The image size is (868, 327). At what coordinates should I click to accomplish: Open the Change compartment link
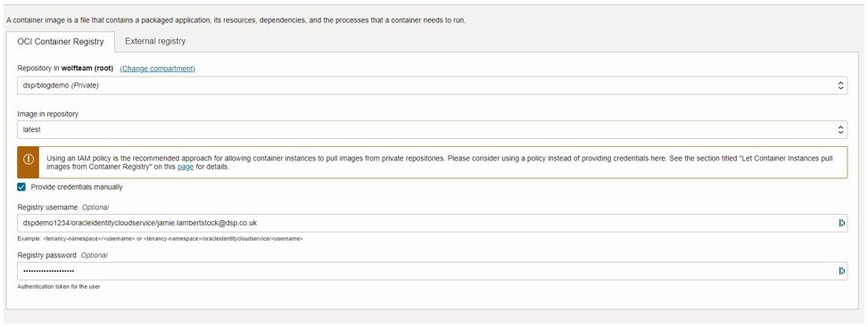point(158,69)
